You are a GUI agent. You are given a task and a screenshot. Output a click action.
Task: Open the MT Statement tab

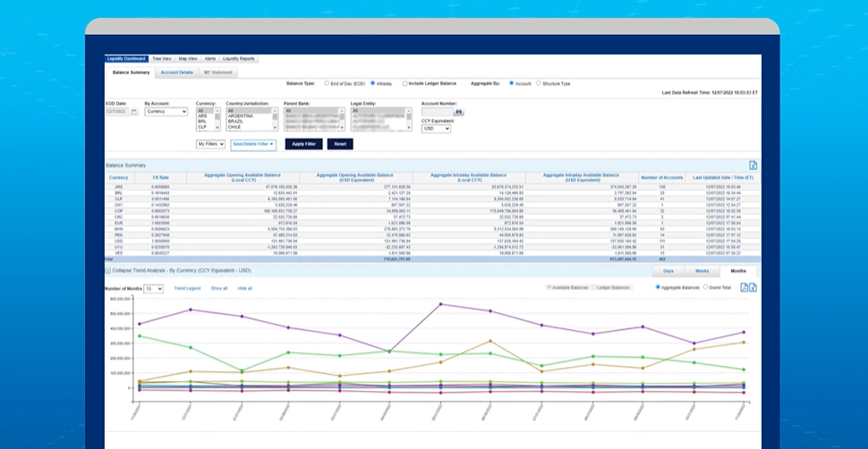[218, 72]
